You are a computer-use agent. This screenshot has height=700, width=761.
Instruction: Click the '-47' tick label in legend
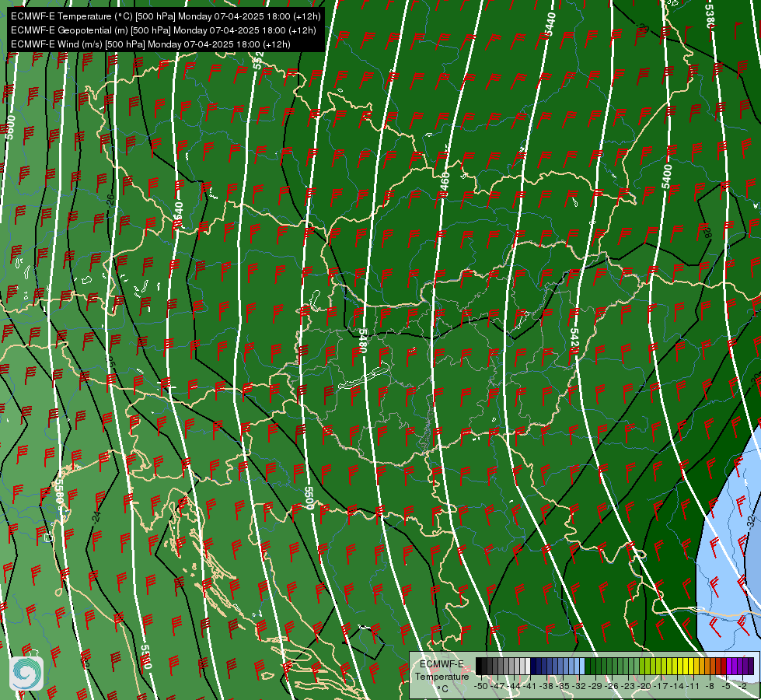pos(497,687)
